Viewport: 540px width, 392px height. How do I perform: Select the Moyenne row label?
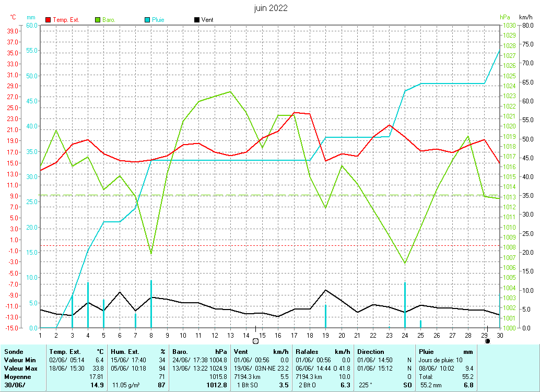(x=17, y=377)
